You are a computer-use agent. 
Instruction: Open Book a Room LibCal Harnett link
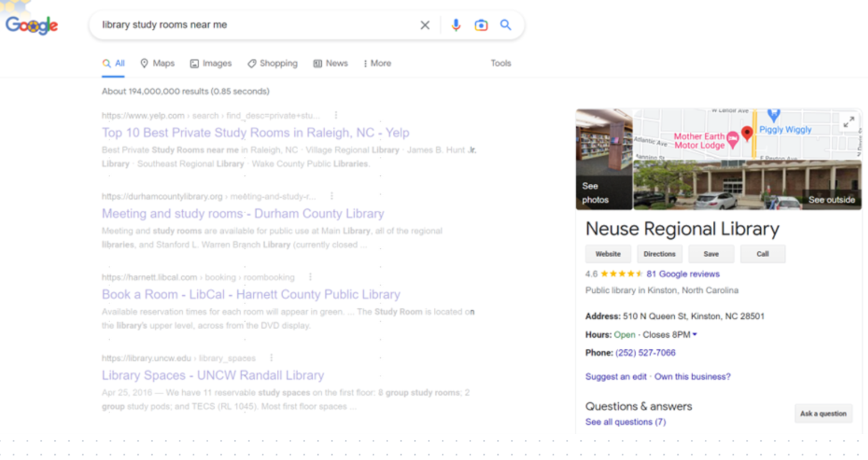coord(251,295)
